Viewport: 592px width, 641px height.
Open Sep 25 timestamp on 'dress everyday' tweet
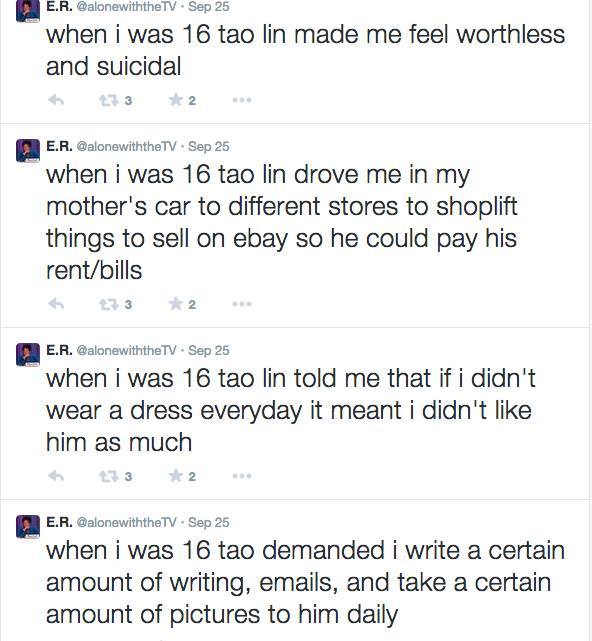pyautogui.click(x=209, y=350)
